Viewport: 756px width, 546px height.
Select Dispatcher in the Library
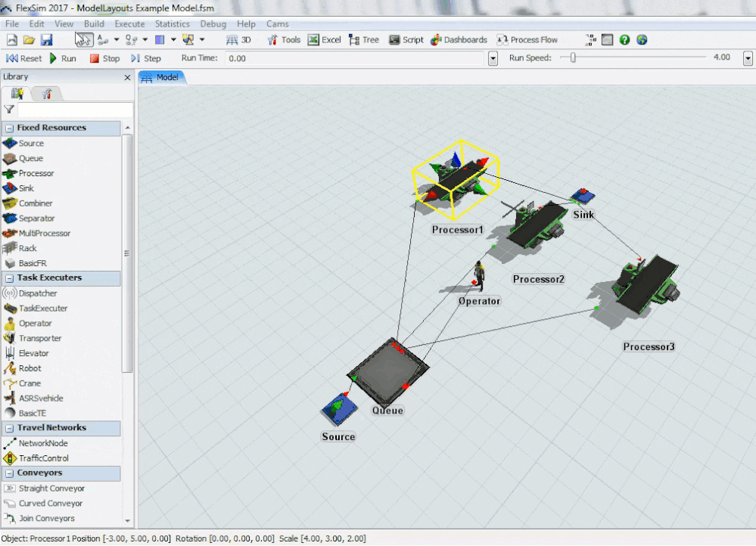point(38,293)
